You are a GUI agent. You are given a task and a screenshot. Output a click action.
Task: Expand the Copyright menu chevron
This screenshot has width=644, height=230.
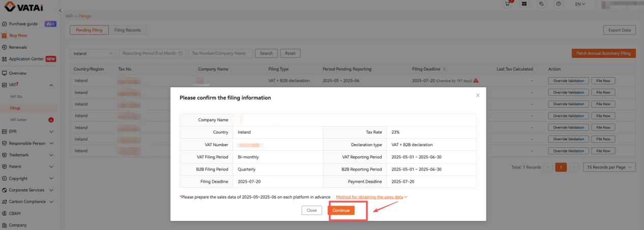tap(51, 178)
